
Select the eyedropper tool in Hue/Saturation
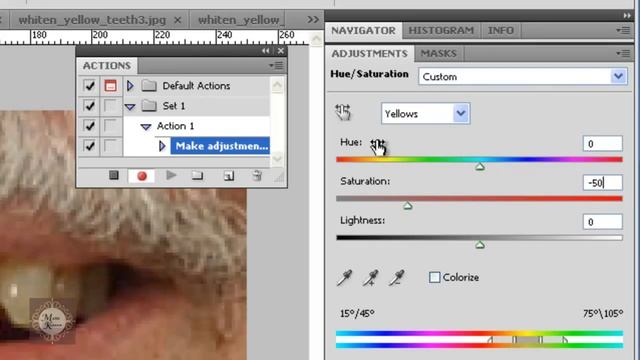pyautogui.click(x=344, y=278)
